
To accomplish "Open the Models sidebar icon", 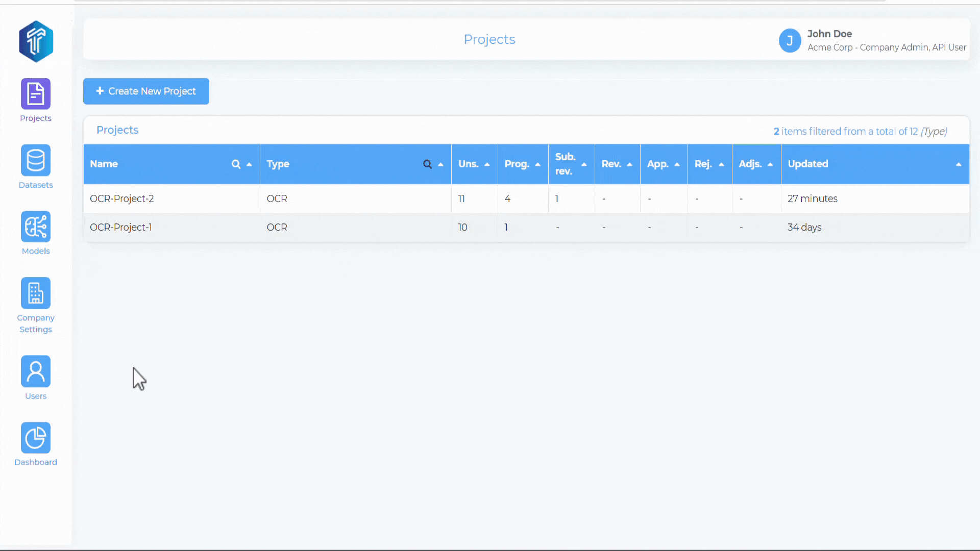I will point(36,227).
